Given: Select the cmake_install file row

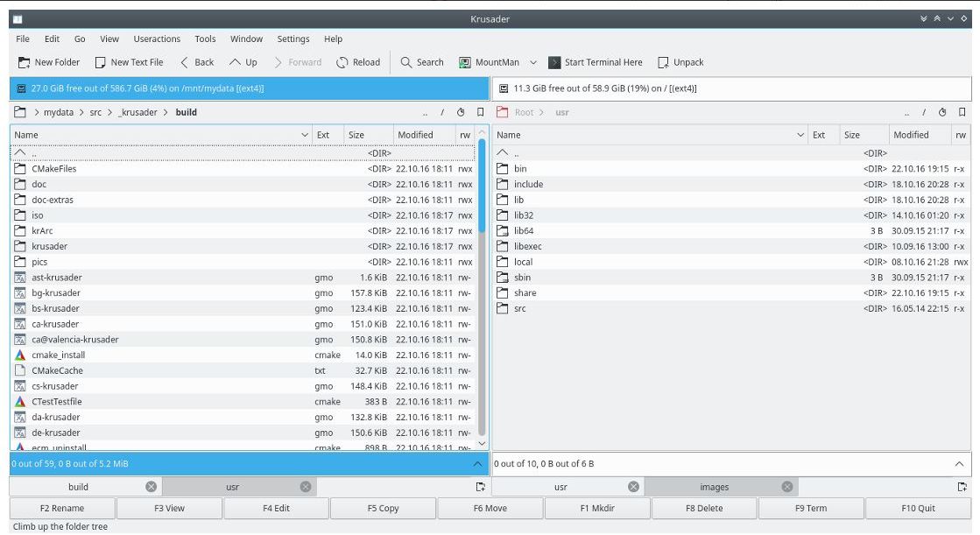Looking at the screenshot, I should 243,355.
